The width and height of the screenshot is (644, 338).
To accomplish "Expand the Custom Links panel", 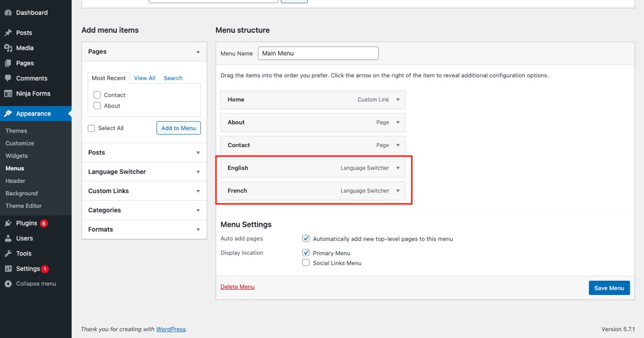I will pyautogui.click(x=198, y=191).
